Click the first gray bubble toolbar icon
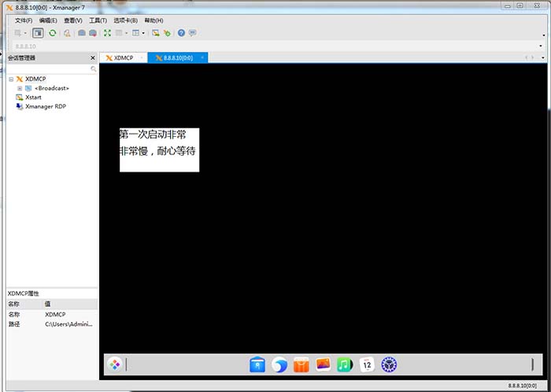Viewport: 551px width, 392px height. (x=82, y=33)
